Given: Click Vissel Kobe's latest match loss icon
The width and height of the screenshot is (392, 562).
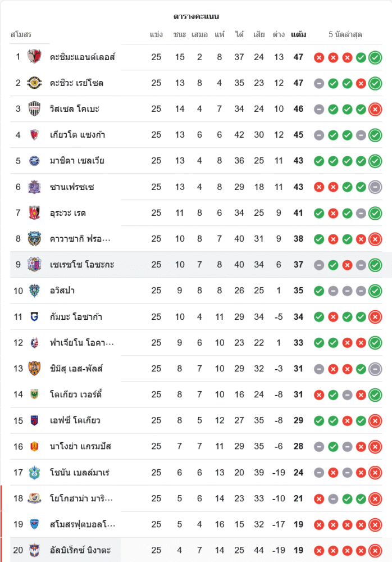Looking at the screenshot, I should coord(375,109).
